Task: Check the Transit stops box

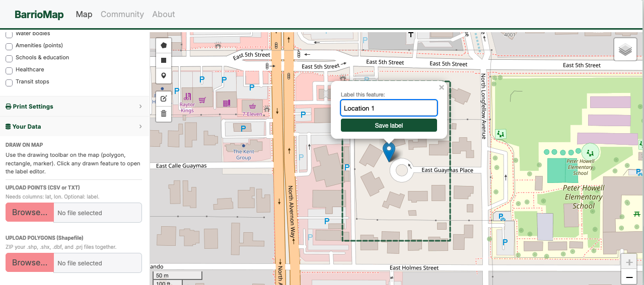Action: (9, 82)
